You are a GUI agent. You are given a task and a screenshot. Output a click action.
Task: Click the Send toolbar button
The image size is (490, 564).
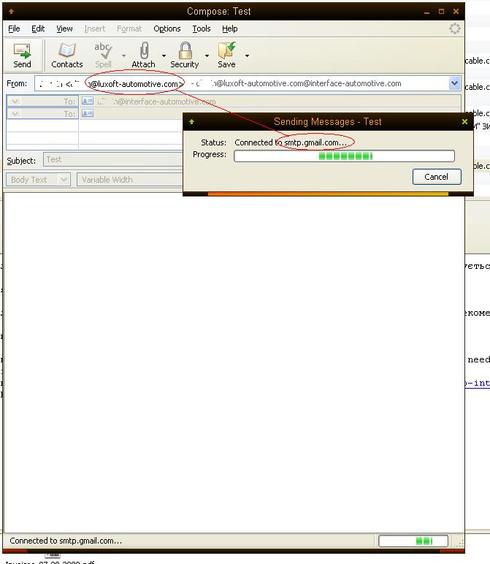click(x=22, y=56)
